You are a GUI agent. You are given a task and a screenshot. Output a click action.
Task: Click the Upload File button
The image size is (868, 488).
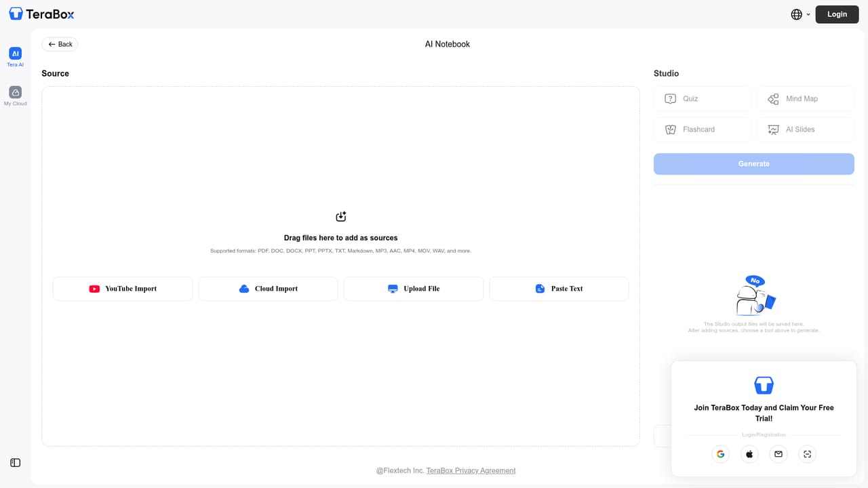tap(414, 289)
